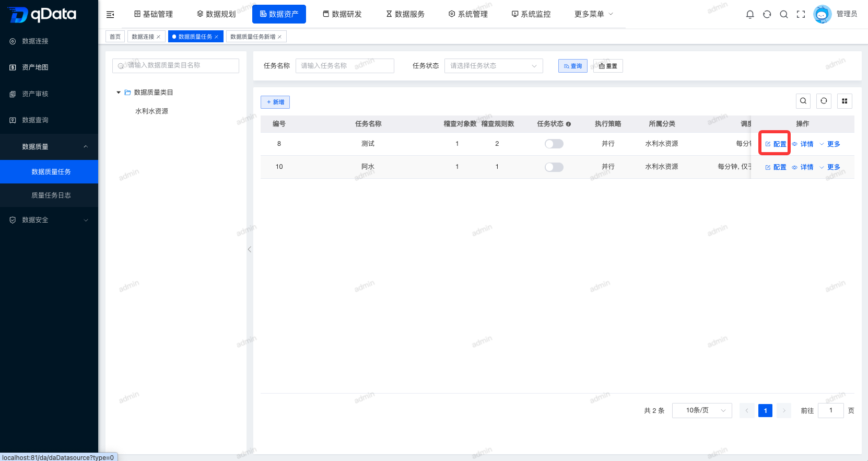Image resolution: width=868 pixels, height=461 pixels.
Task: Open 更多 actions for the 阿水 row
Action: [830, 167]
